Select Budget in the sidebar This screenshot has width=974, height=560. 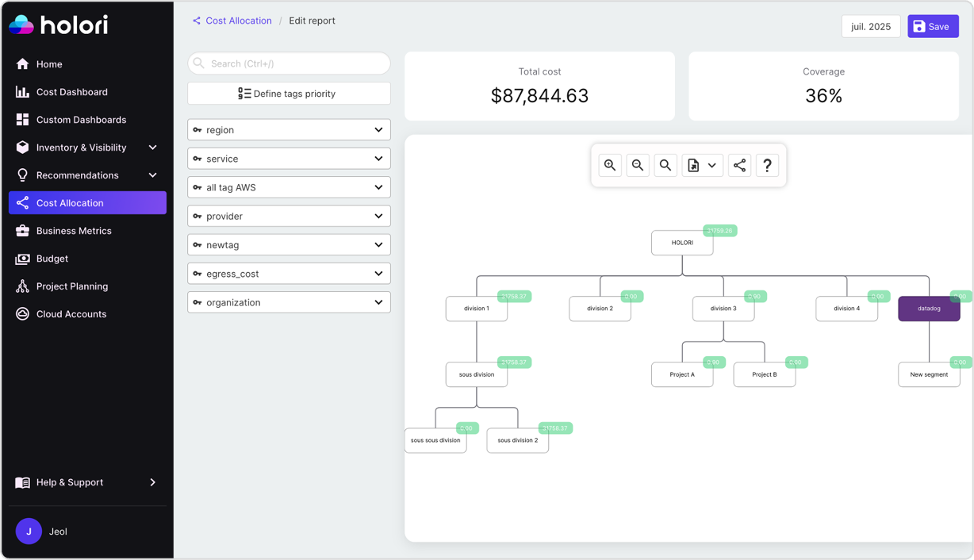tap(52, 259)
